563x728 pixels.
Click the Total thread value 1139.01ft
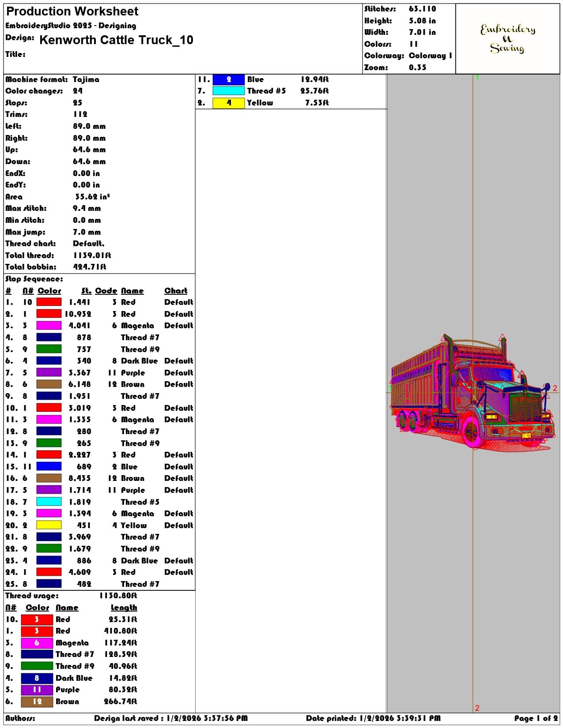click(92, 255)
